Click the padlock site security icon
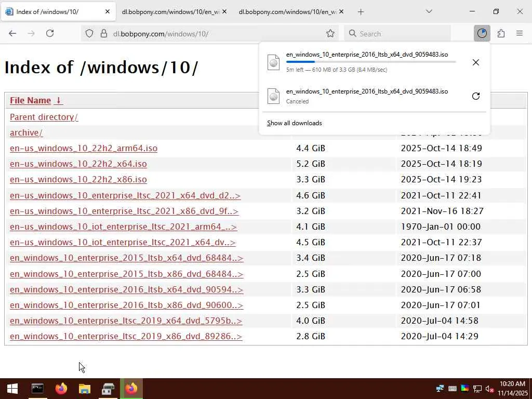The height and width of the screenshot is (399, 532). point(104,34)
